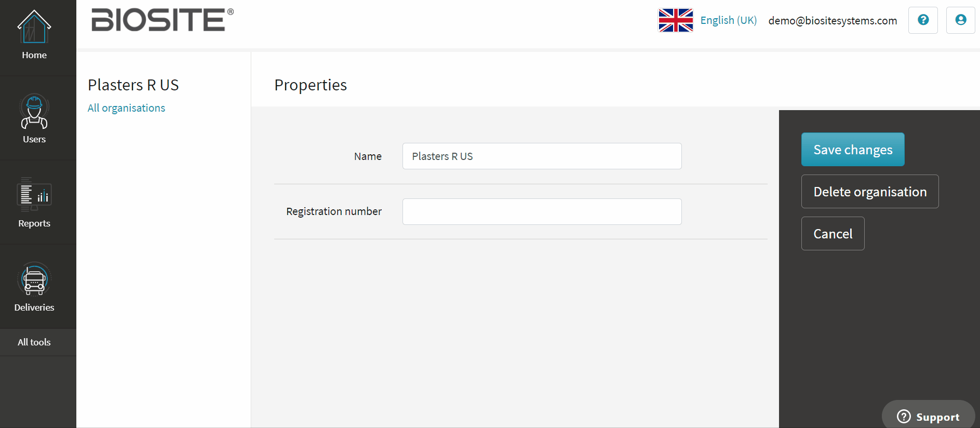The image size is (980, 428).
Task: Select the Reports label in sidebar
Action: coord(34,223)
